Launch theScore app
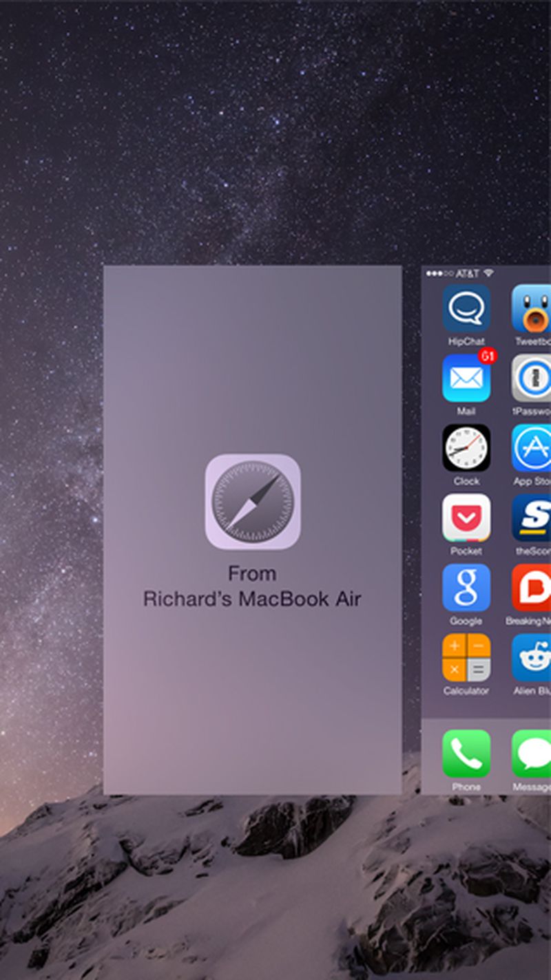Screen dimensions: 551x980 [x=532, y=518]
